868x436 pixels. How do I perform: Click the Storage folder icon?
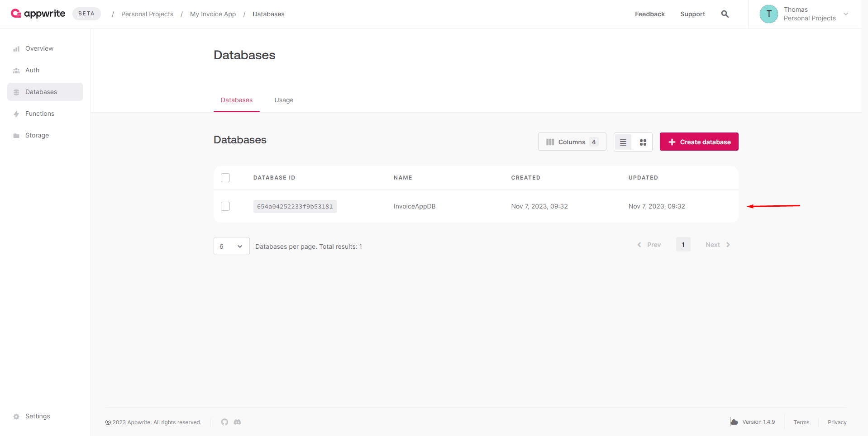tap(16, 136)
